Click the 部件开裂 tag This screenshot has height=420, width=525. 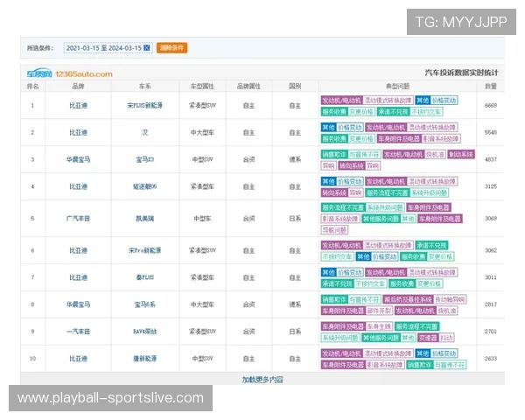pyautogui.click(x=379, y=311)
